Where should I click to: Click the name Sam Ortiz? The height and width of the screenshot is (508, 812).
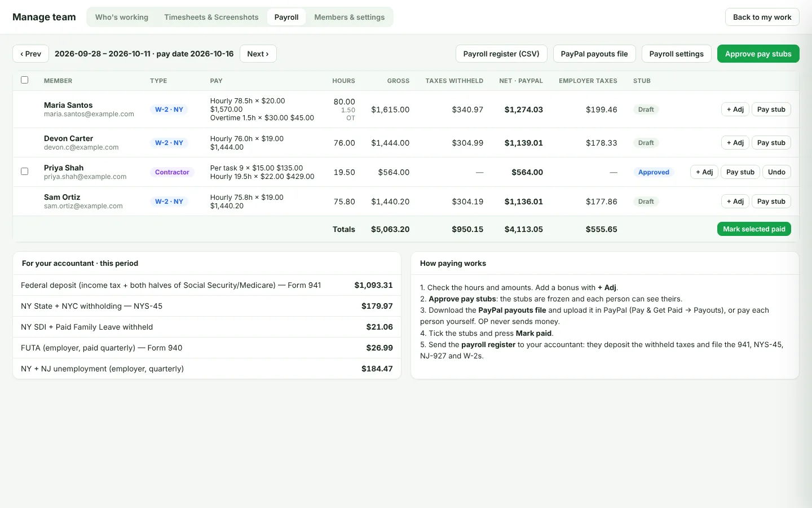[x=62, y=197]
